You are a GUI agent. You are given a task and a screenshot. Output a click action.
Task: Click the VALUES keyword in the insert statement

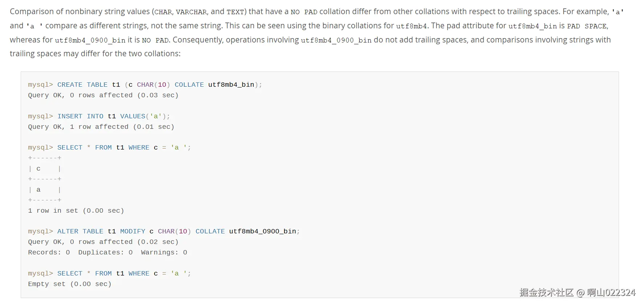click(132, 116)
